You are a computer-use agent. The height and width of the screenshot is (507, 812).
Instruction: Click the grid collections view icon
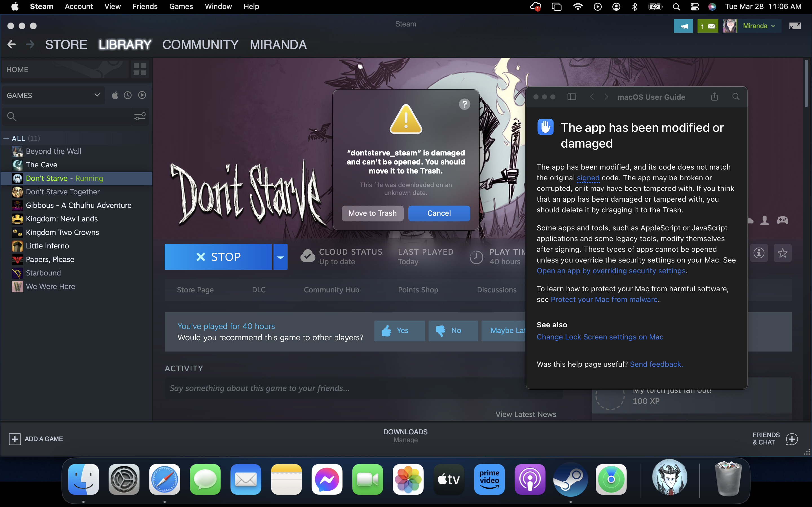click(x=140, y=69)
